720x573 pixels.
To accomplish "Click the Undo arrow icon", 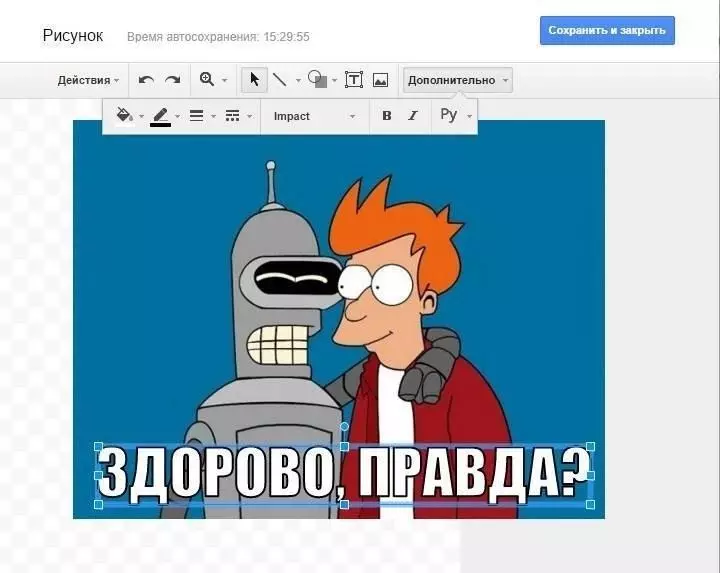I will pos(146,80).
